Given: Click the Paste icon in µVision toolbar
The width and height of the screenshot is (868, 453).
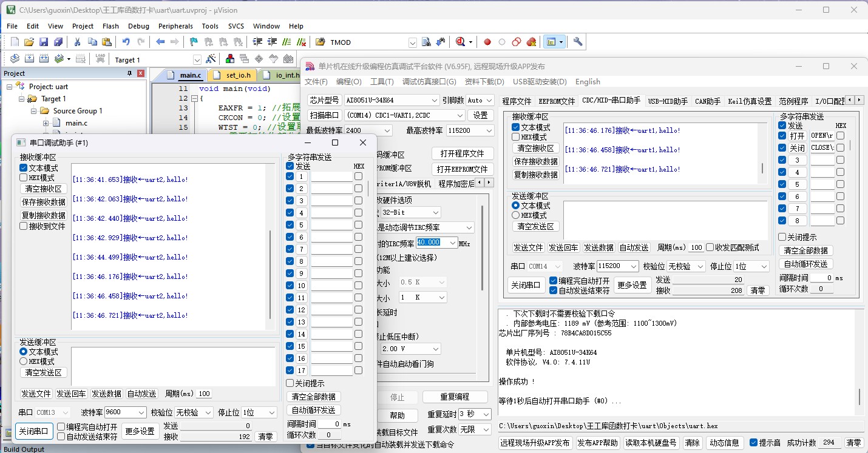Looking at the screenshot, I should tap(107, 42).
